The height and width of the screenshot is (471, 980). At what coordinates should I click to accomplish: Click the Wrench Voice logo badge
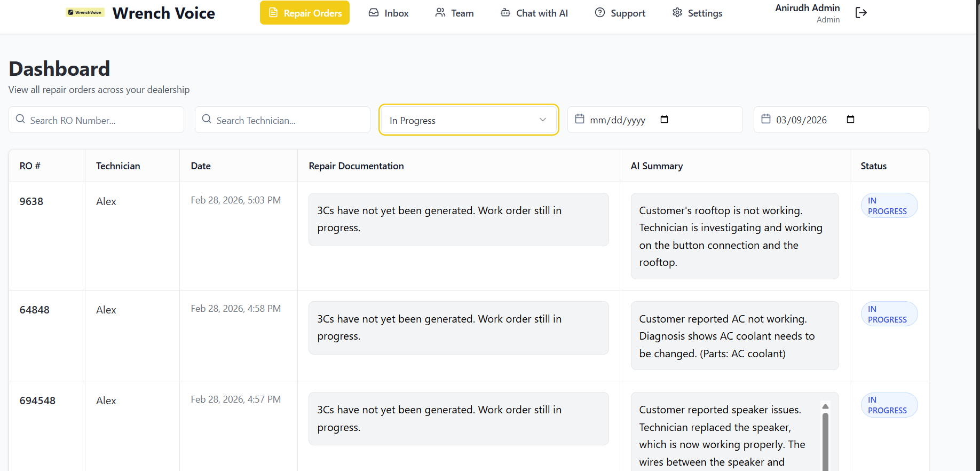(x=85, y=12)
